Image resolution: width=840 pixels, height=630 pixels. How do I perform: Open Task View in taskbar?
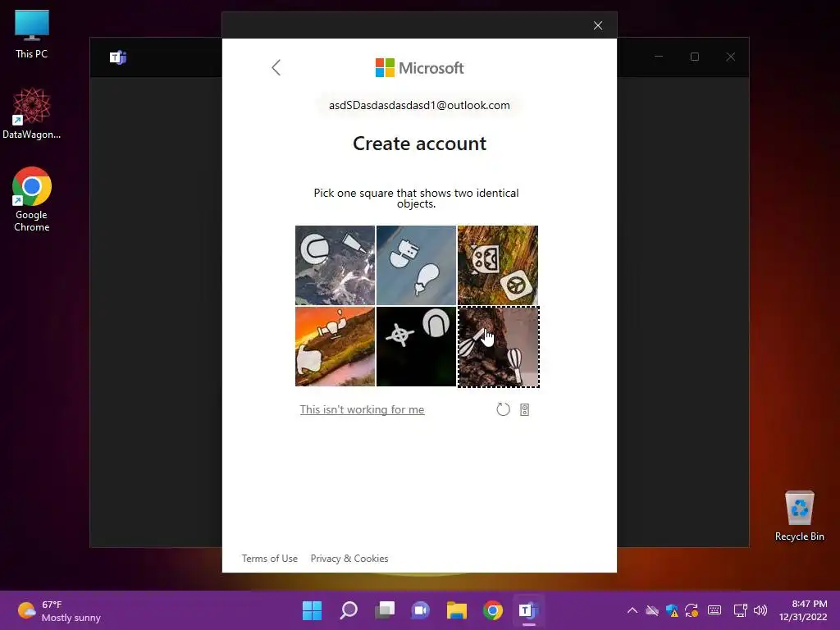pyautogui.click(x=385, y=610)
